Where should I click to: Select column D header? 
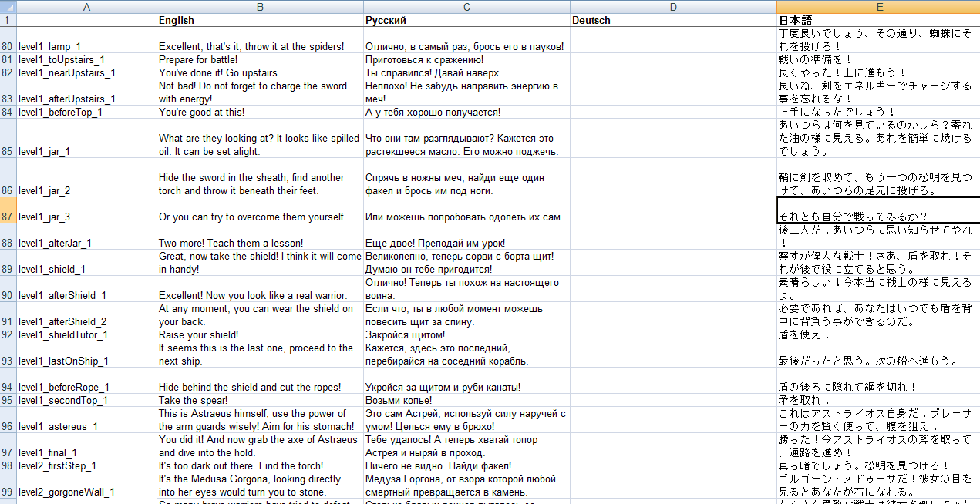(x=673, y=6)
